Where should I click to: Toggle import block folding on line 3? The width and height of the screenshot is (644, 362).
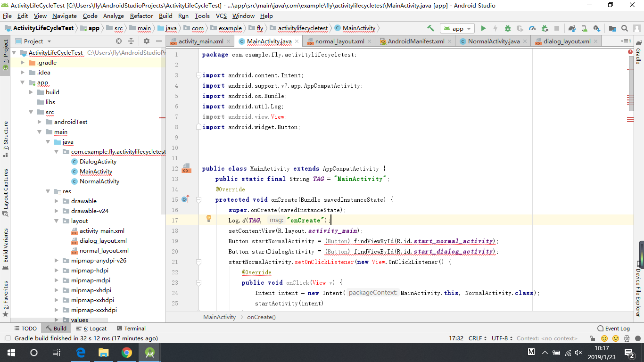198,75
